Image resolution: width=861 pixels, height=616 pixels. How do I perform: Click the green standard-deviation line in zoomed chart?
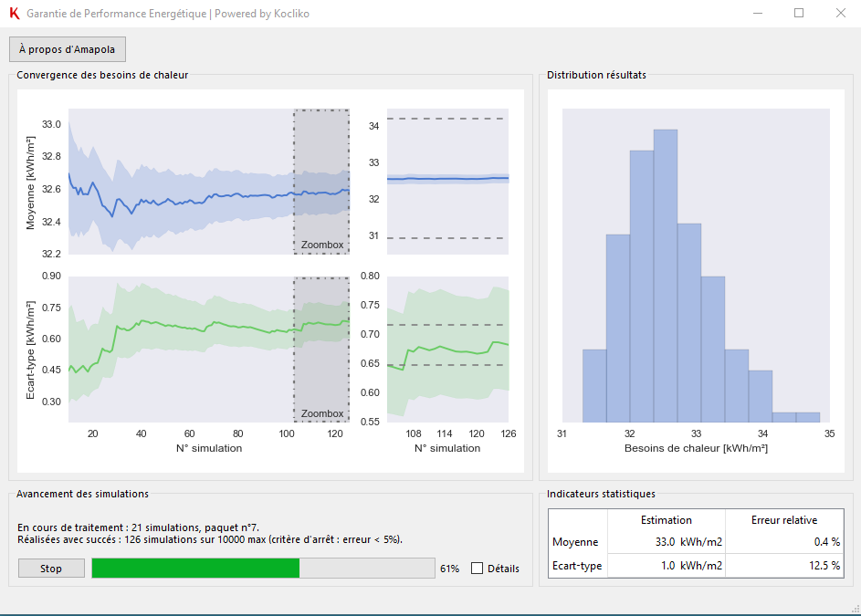tap(447, 350)
